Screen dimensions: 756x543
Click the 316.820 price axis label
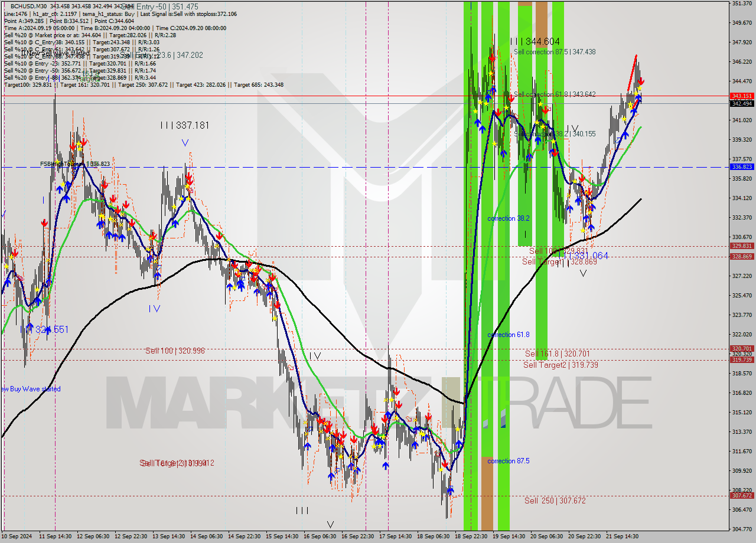742,392
